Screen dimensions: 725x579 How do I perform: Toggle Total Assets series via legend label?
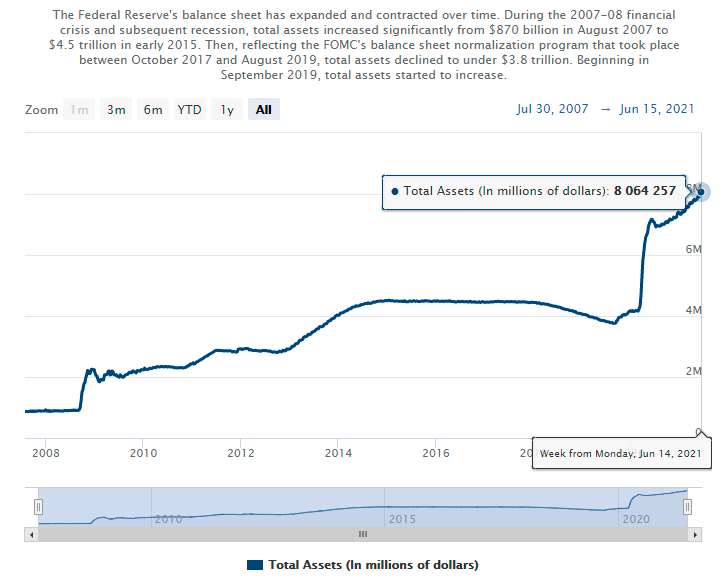pyautogui.click(x=373, y=565)
